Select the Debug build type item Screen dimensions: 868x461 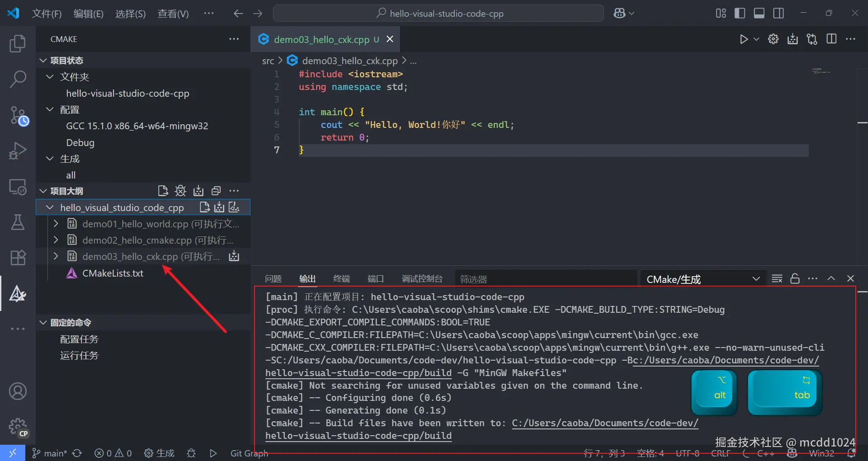(80, 142)
